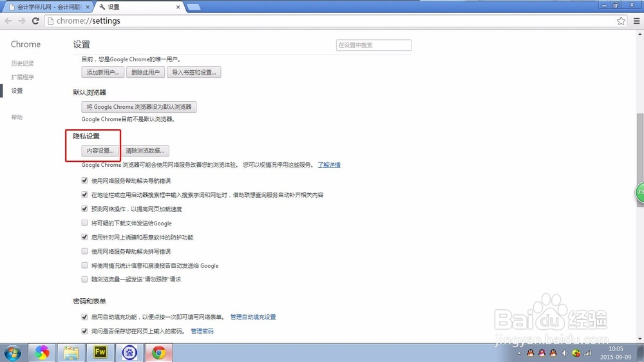
Task: Open 内容设置 privacy button
Action: tap(100, 151)
